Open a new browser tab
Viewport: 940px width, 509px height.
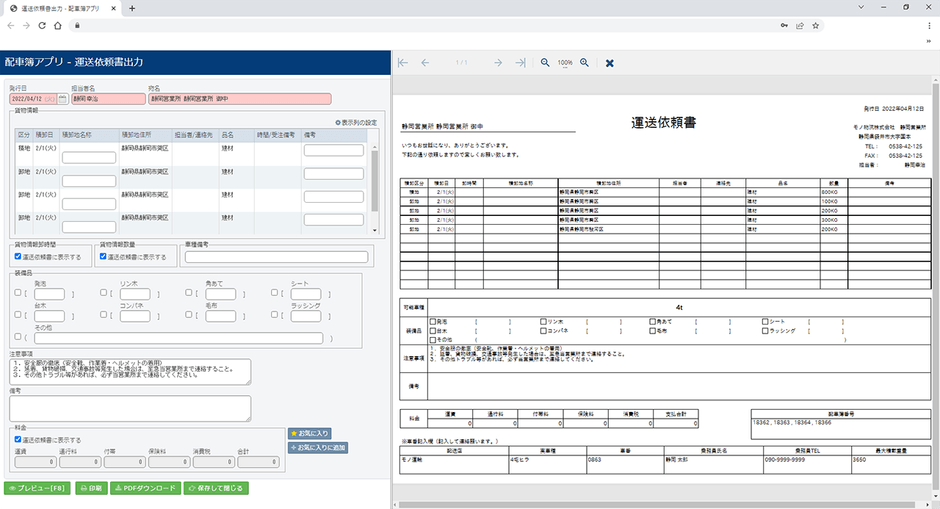(132, 8)
